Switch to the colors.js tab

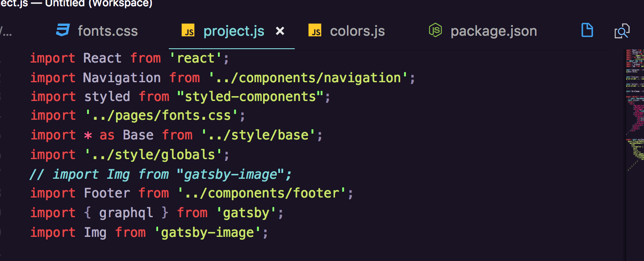point(357,30)
